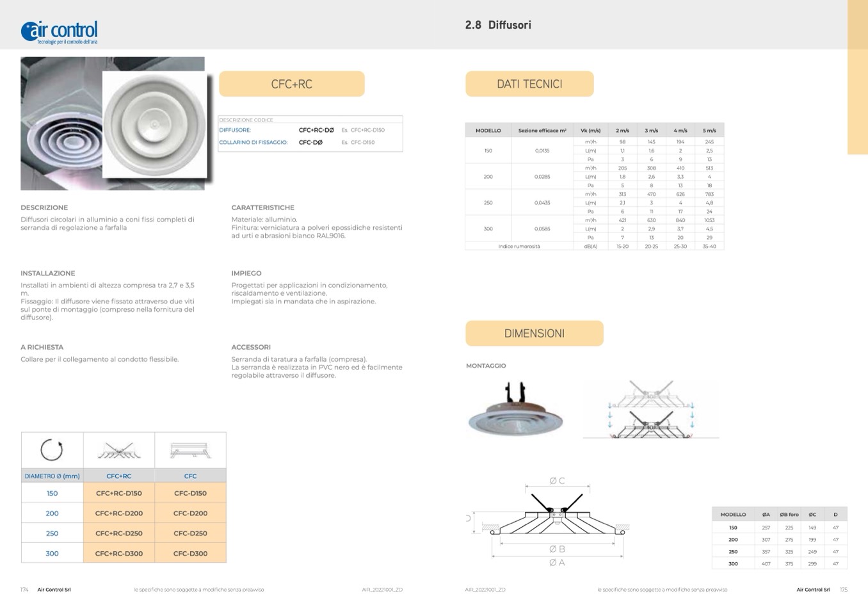The width and height of the screenshot is (868, 614).
Task: Click the mounting sequence arrows diagram
Action: point(650,411)
